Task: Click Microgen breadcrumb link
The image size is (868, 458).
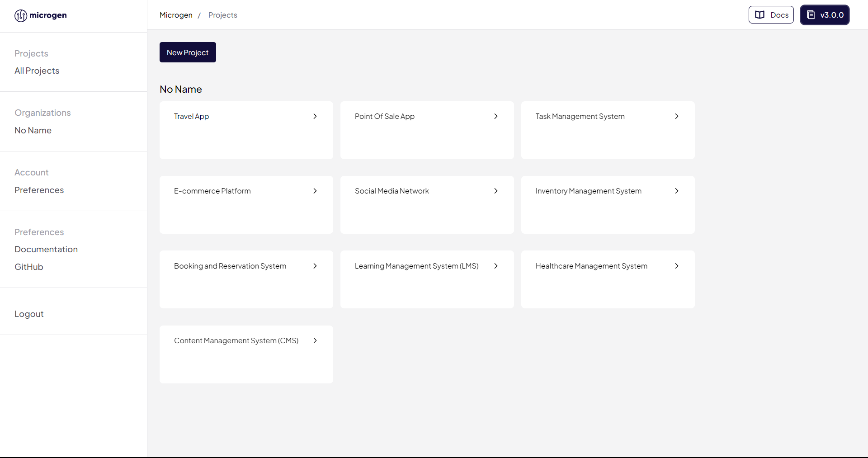Action: tap(176, 15)
